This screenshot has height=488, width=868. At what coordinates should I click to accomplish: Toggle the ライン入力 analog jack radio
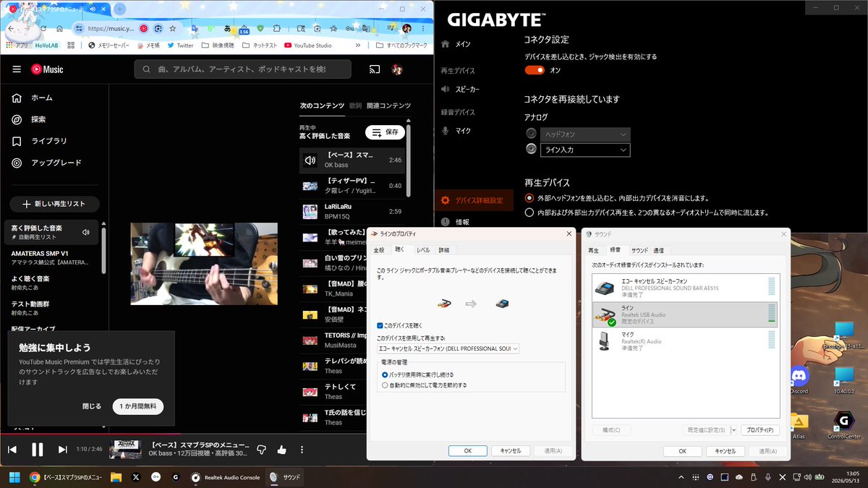coord(532,149)
